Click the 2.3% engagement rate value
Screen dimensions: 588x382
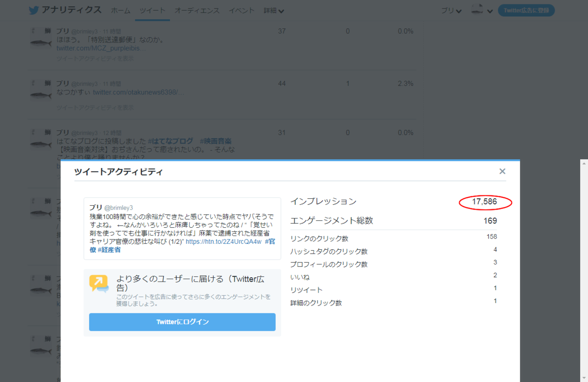[x=406, y=84]
